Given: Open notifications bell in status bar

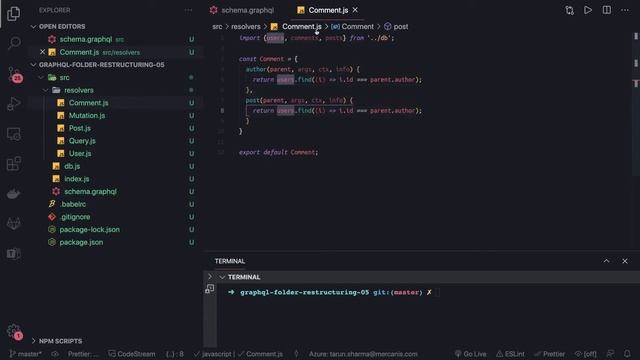Looking at the screenshot, I should pyautogui.click(x=627, y=354).
